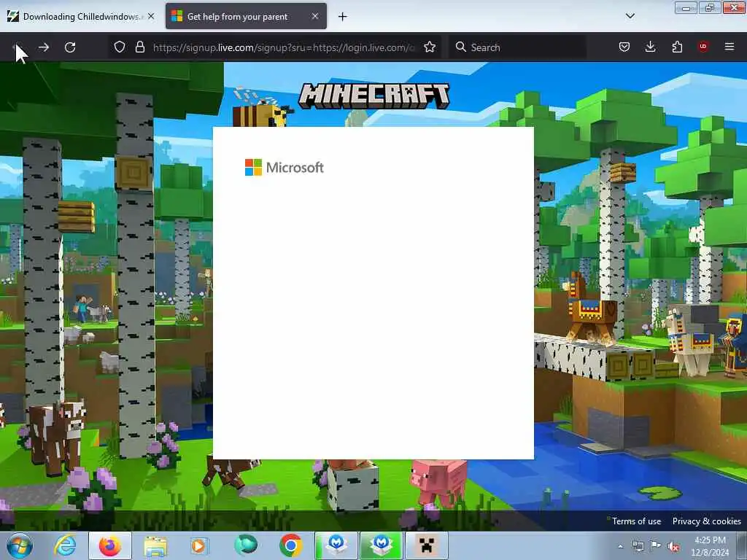Open the uBlock Origin red shield icon

[x=703, y=46]
